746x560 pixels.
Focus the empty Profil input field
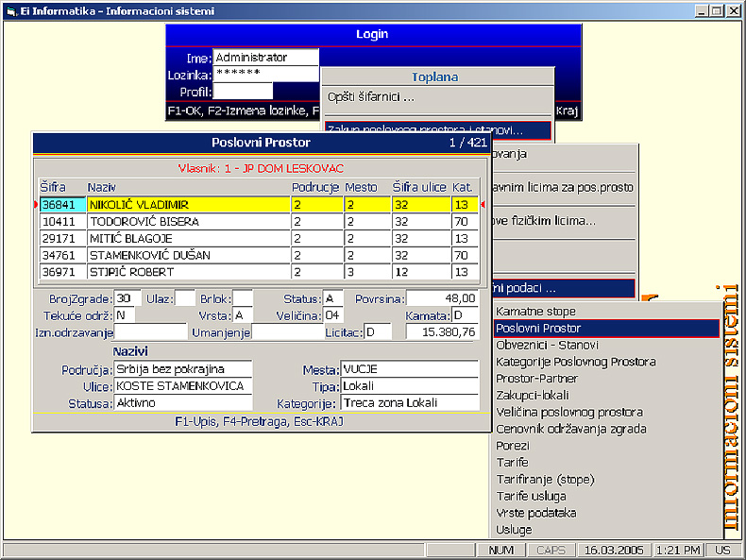[x=243, y=92]
